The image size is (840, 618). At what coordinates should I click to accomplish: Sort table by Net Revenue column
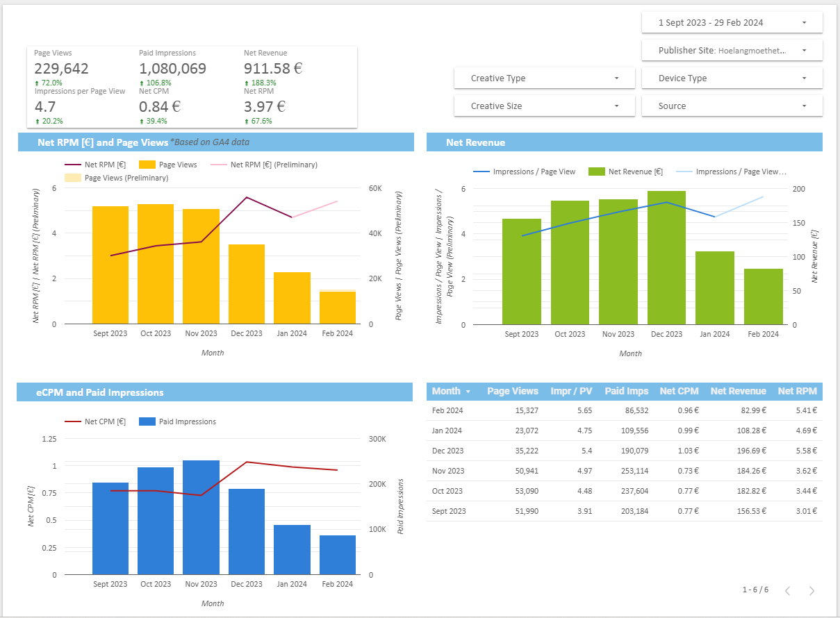coord(739,391)
